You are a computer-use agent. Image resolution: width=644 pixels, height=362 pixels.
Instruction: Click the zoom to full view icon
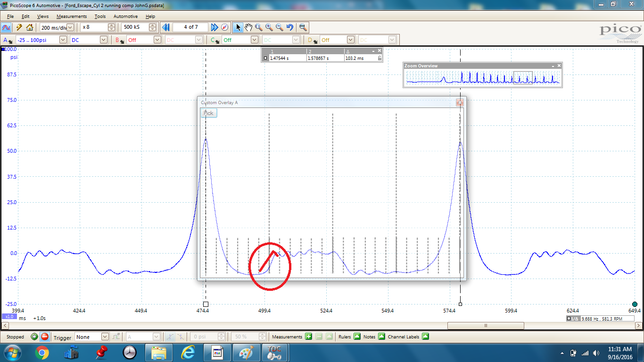[303, 27]
